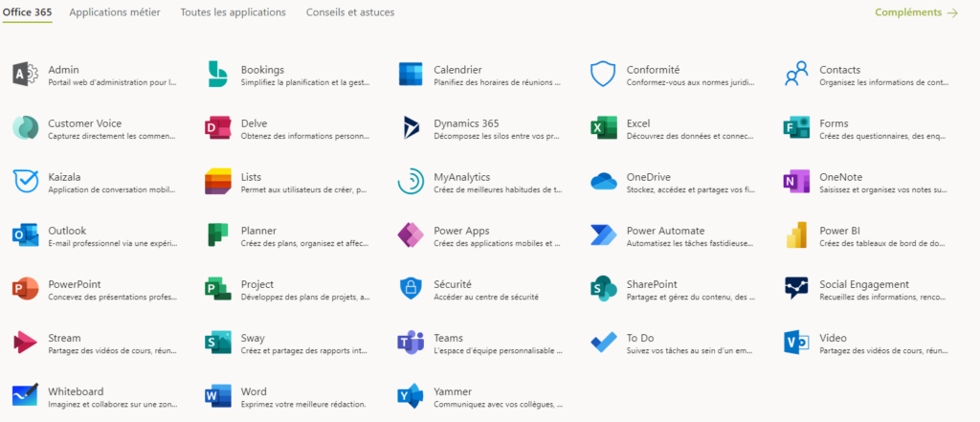Click 'Exprimez votre meilleure rédaction.' description
Viewport: 980px width, 422px height.
click(x=303, y=405)
